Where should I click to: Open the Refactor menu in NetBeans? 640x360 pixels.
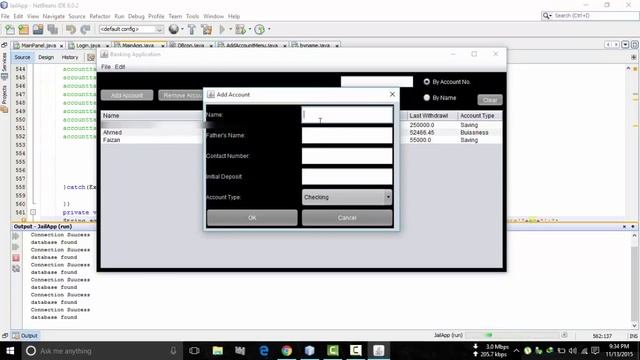pos(100,16)
